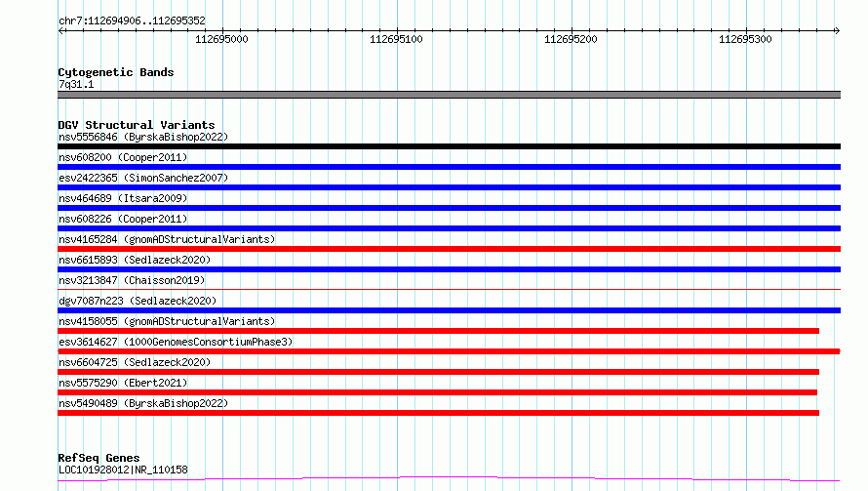Screen dimensions: 868x491
Task: Click label nsv608226 (Cooper2011)
Action: (123, 219)
